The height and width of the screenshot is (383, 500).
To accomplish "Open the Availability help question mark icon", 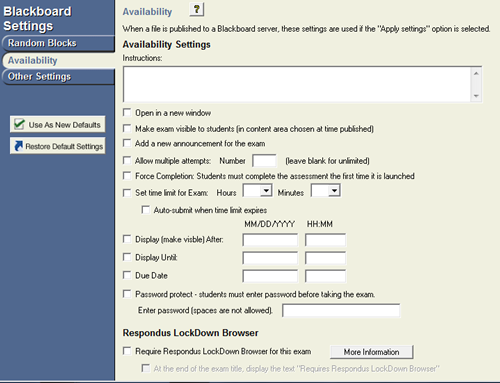I will (197, 9).
